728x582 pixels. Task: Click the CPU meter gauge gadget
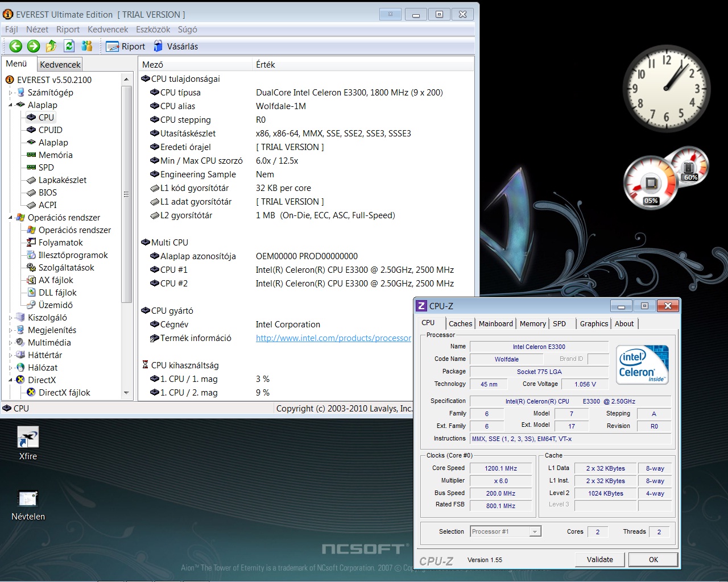click(x=651, y=182)
